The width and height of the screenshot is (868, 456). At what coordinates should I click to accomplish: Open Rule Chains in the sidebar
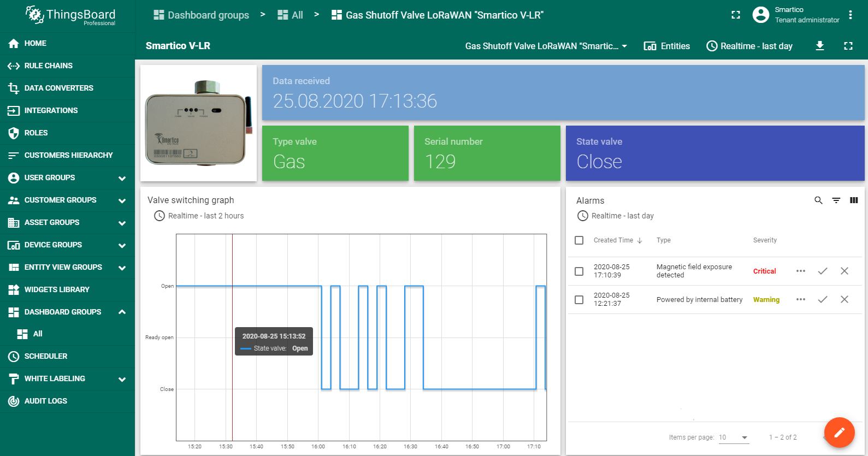click(x=48, y=66)
